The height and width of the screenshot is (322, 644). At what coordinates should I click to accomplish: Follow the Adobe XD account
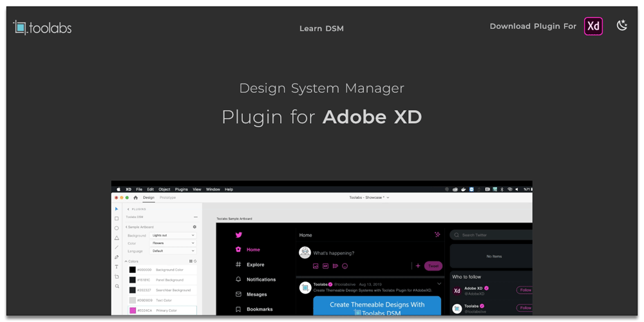click(x=525, y=290)
